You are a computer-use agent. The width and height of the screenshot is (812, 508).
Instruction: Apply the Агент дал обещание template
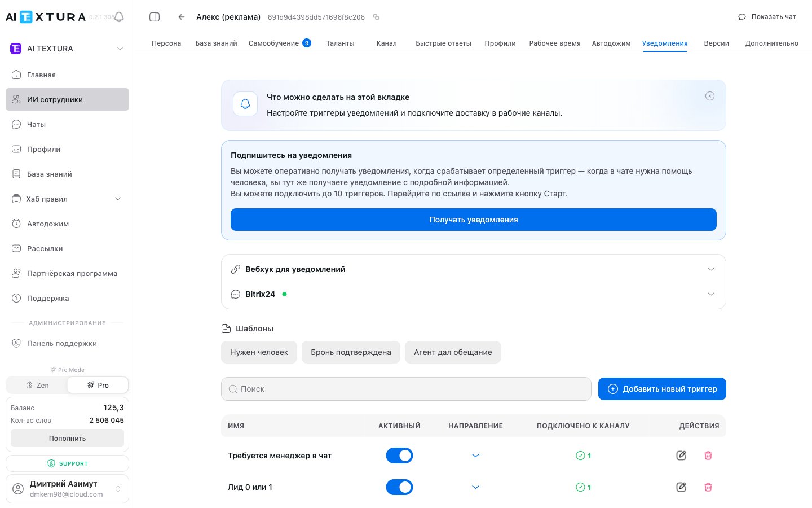coord(453,352)
